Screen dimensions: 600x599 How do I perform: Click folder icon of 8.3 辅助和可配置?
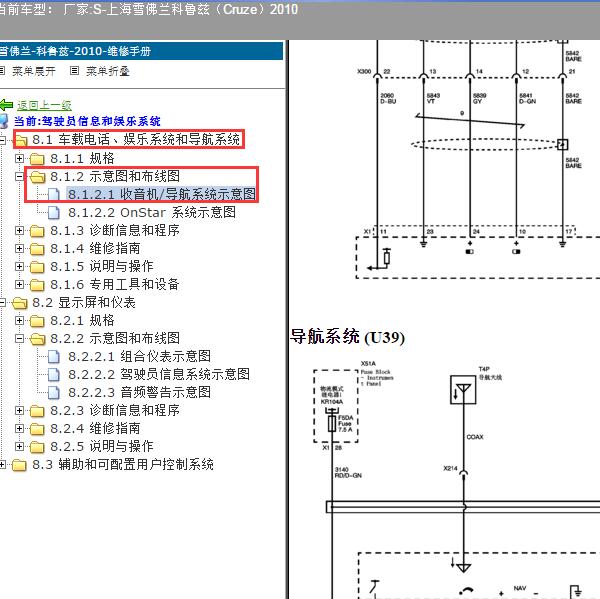click(x=19, y=465)
